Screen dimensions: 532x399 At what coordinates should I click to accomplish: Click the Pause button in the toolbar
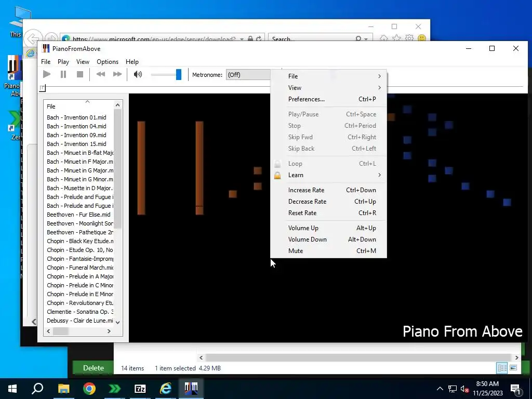[63, 74]
